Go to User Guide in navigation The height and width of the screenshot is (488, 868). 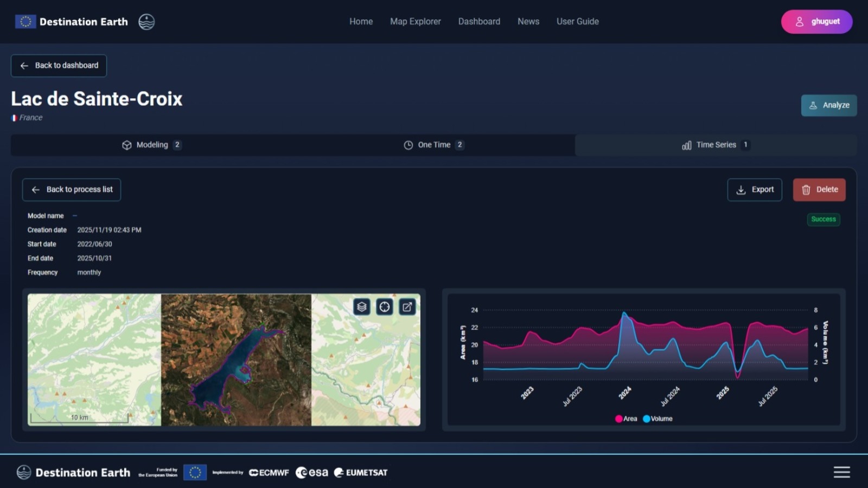(577, 22)
